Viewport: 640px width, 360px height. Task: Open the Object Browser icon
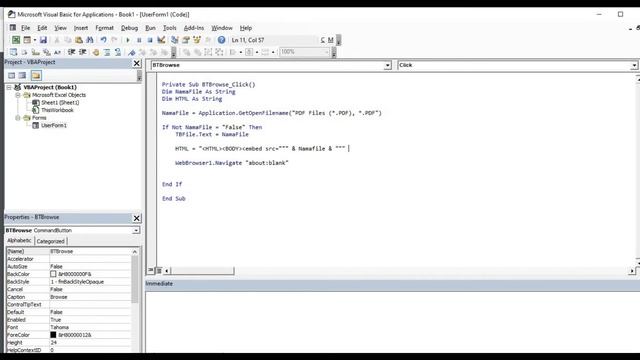pyautogui.click(x=197, y=40)
